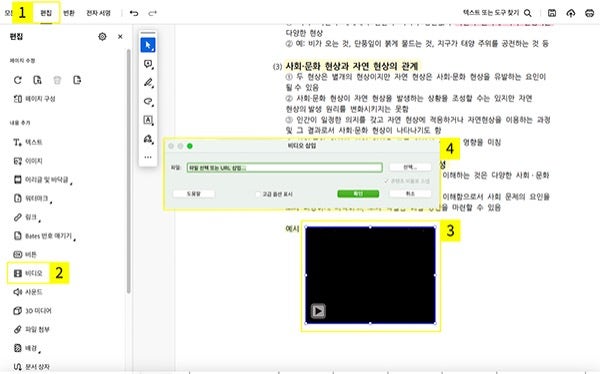Select the 텍스트 (Text) add tool
This screenshot has height=374, width=600.
[28, 142]
